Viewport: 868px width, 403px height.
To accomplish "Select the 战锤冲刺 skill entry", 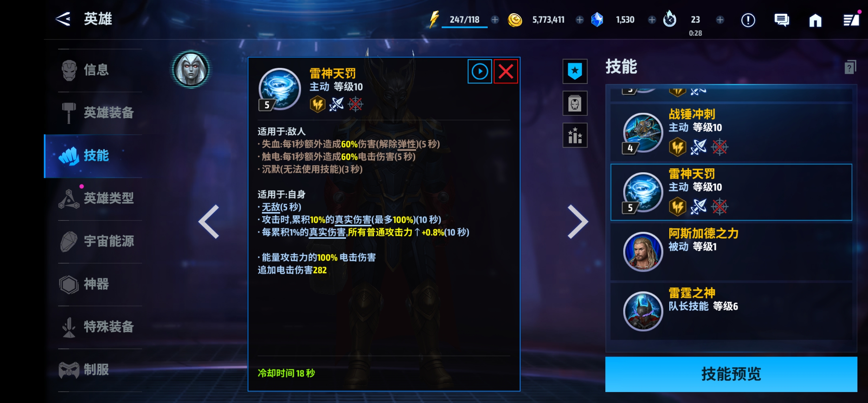I will 731,133.
